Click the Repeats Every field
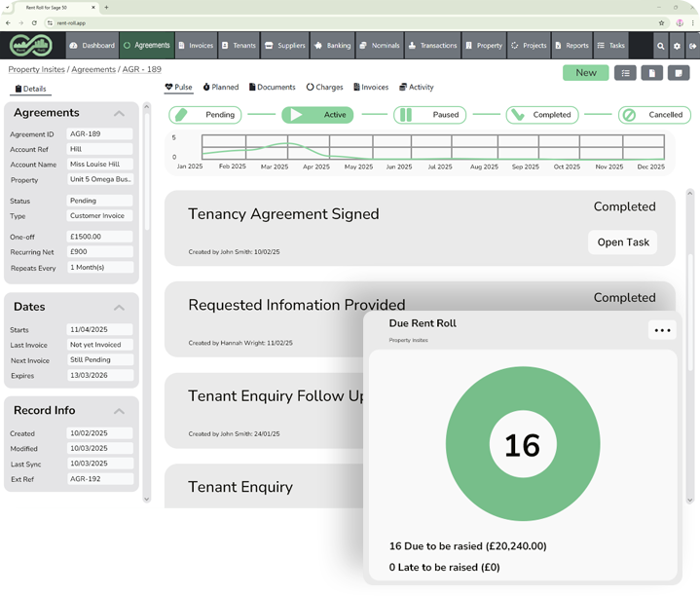Viewport: 700px width, 596px height. coord(99,268)
